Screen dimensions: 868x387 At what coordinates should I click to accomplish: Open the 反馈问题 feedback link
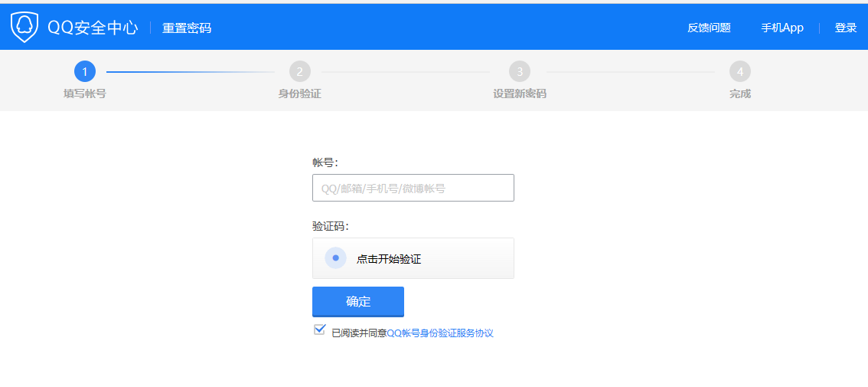click(x=709, y=28)
